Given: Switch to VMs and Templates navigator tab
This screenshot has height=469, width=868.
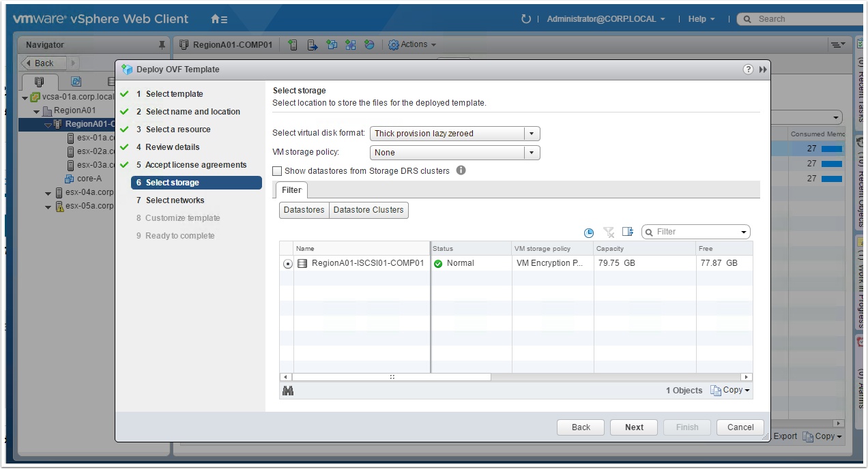Looking at the screenshot, I should 76,82.
